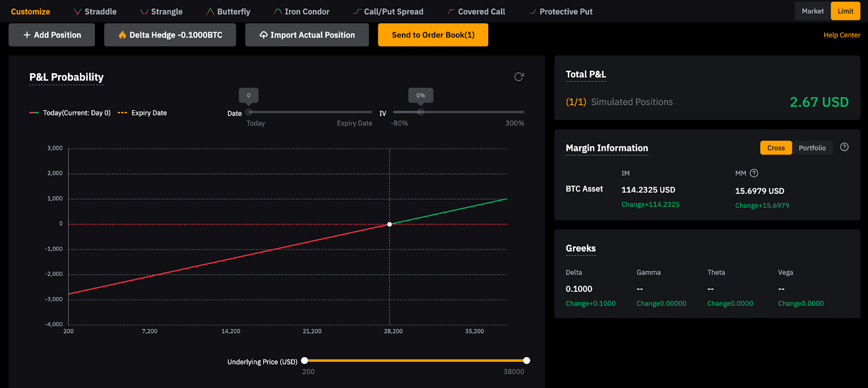Click Import Actual Position button
The height and width of the screenshot is (388, 868).
307,35
